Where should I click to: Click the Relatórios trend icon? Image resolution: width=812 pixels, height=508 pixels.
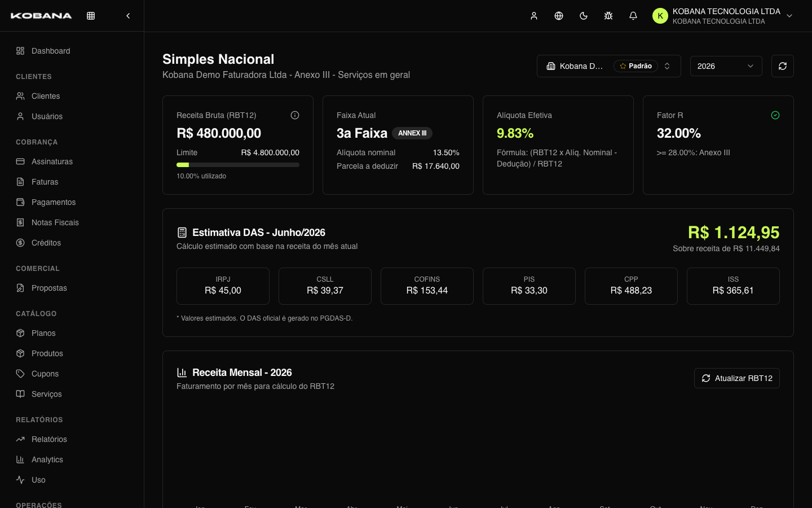(20, 439)
